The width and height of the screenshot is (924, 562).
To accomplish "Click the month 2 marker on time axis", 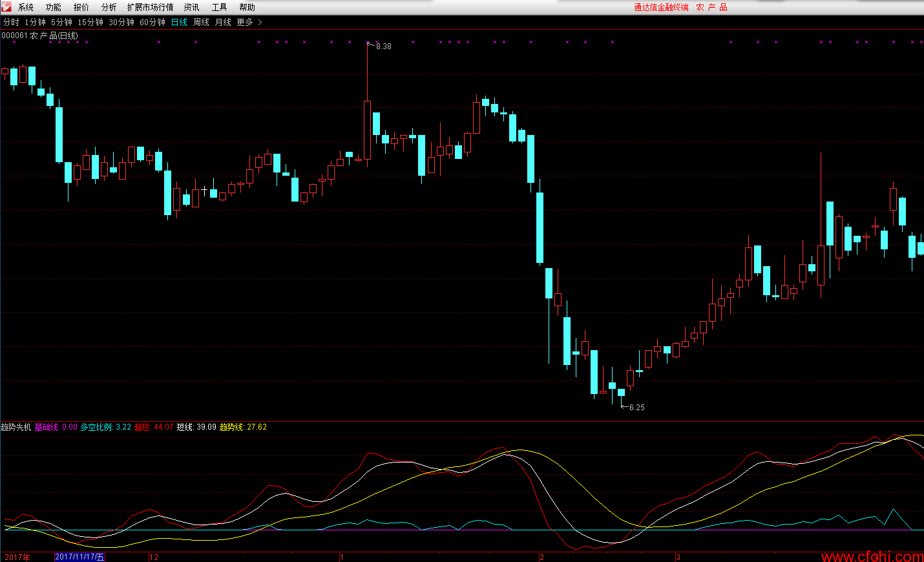I will 542,557.
